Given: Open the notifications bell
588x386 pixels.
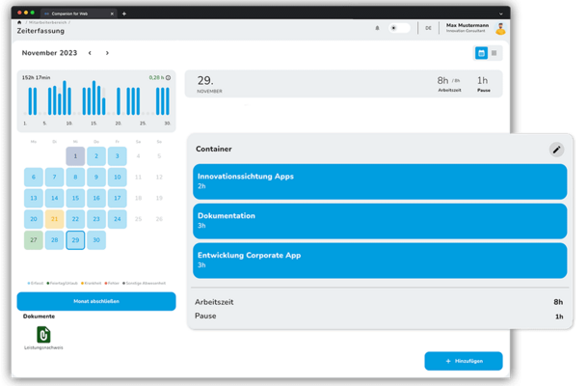Looking at the screenshot, I should pyautogui.click(x=377, y=28).
